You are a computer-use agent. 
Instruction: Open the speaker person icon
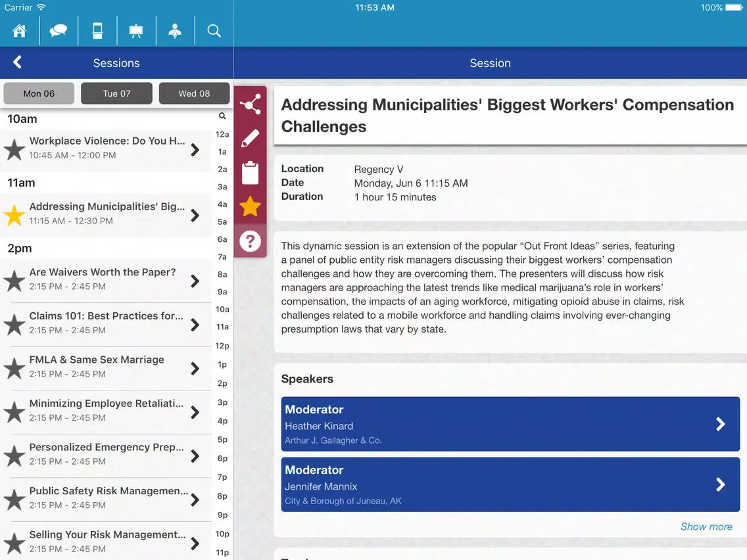(x=175, y=31)
